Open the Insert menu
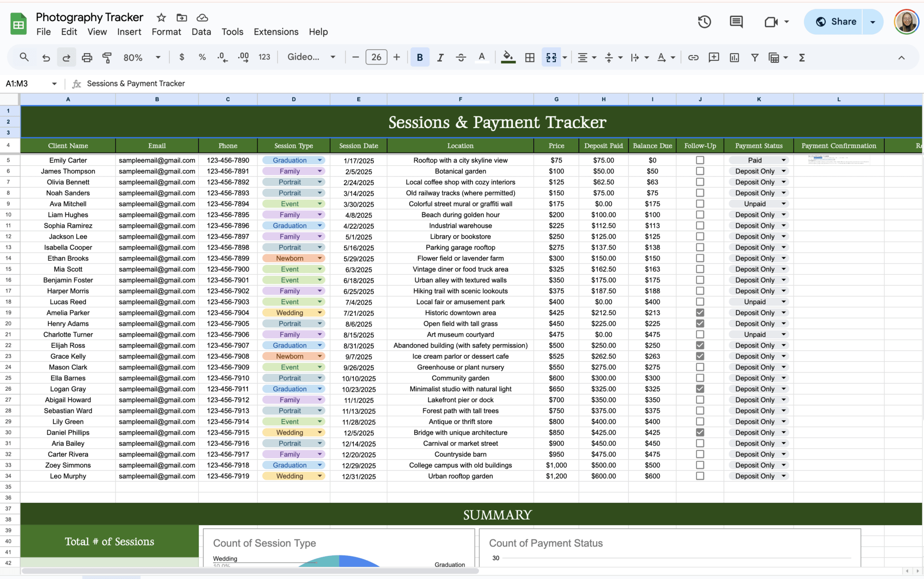This screenshot has height=579, width=924. pyautogui.click(x=129, y=32)
